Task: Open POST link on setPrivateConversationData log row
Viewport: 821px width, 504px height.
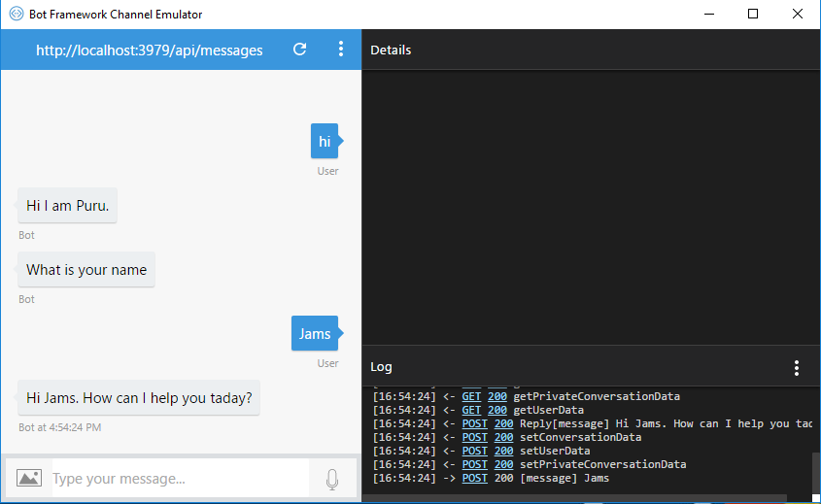Action: pos(474,464)
